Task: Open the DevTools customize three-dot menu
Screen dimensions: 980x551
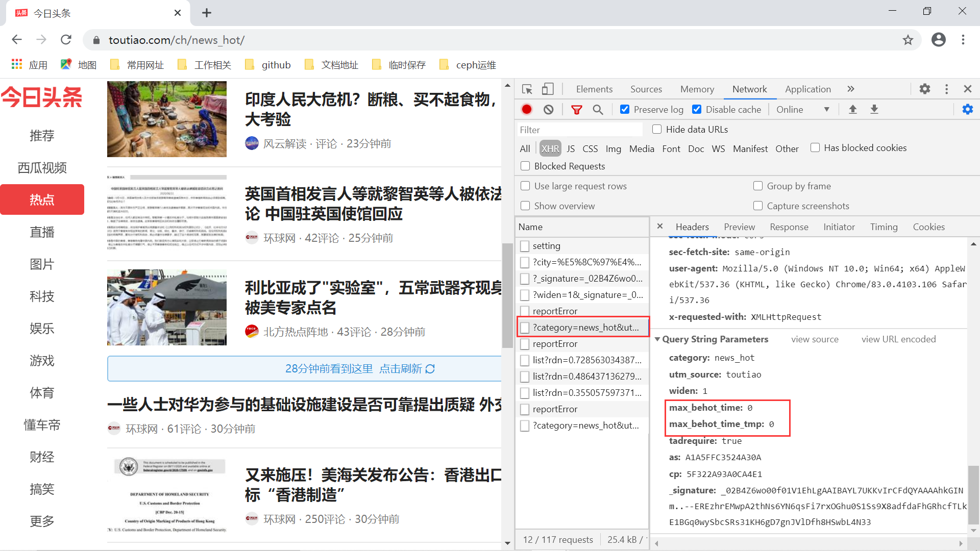Action: (946, 89)
